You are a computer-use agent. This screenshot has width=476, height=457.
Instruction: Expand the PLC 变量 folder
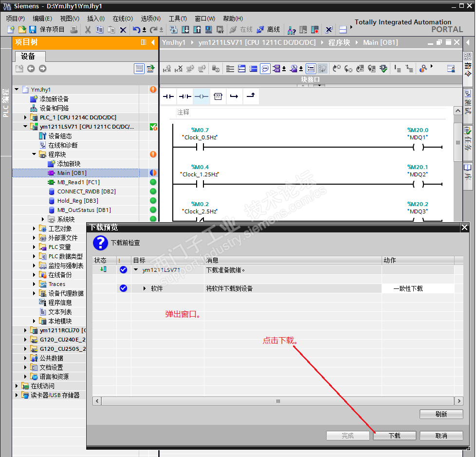point(34,247)
